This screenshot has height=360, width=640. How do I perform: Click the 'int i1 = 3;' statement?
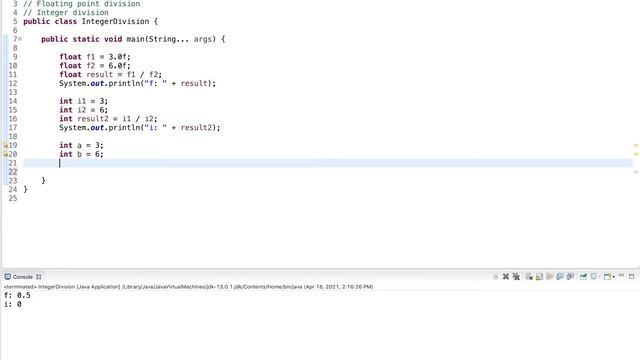pyautogui.click(x=83, y=101)
